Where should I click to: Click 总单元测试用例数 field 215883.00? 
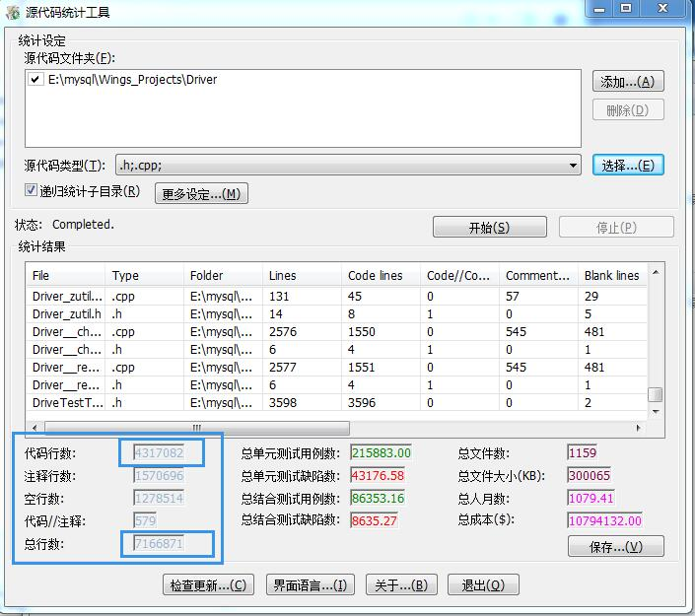(x=382, y=452)
